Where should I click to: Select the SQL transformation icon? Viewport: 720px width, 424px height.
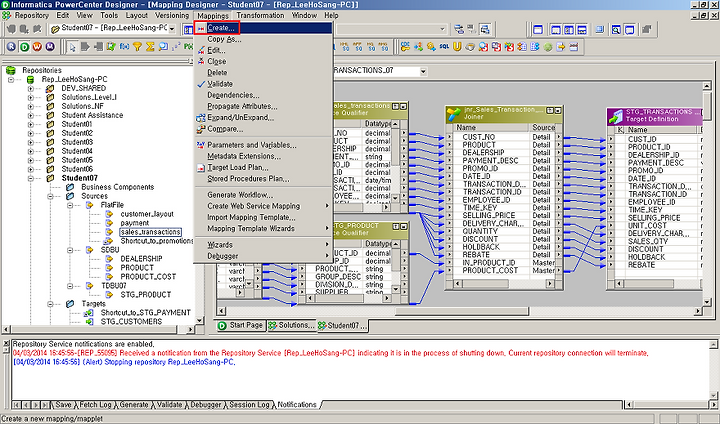point(444,47)
